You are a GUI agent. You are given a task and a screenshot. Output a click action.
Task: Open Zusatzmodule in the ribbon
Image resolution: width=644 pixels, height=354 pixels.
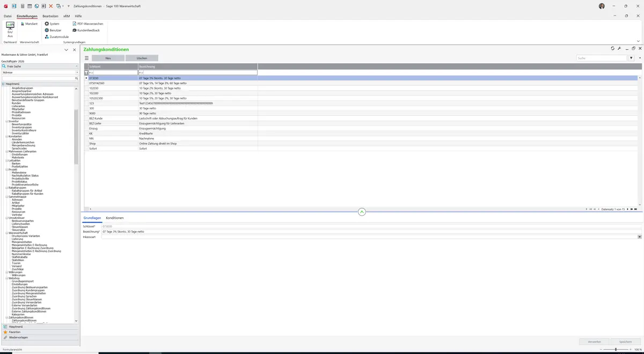point(56,36)
